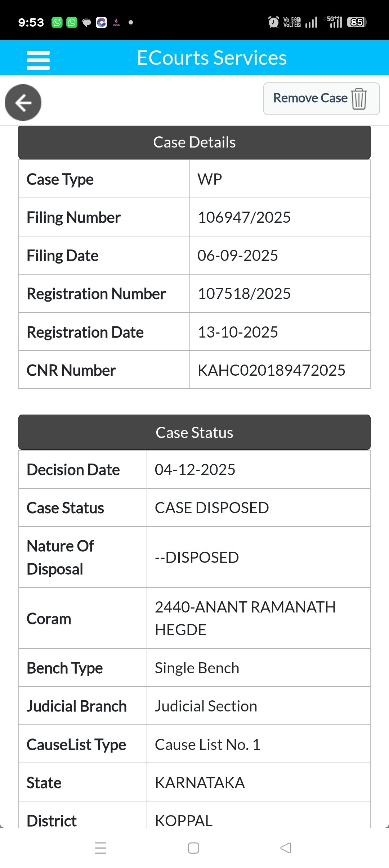Image resolution: width=389 pixels, height=868 pixels.
Task: Tap the Android recent apps icon
Action: pyautogui.click(x=101, y=848)
